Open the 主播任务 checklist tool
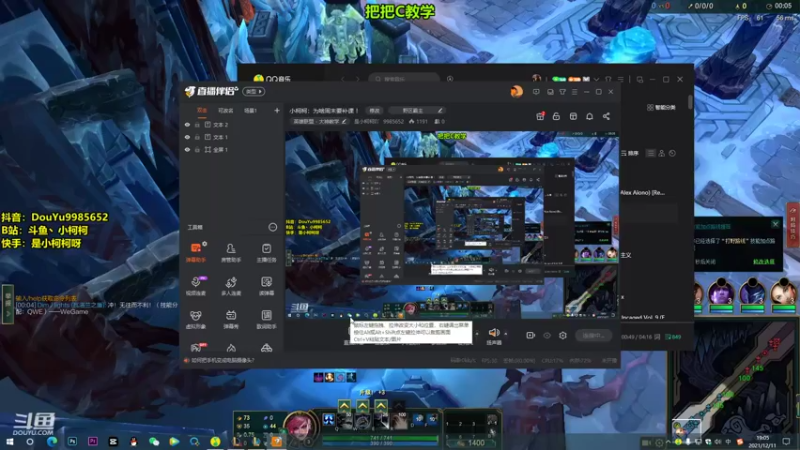The height and width of the screenshot is (450, 800). [266, 253]
